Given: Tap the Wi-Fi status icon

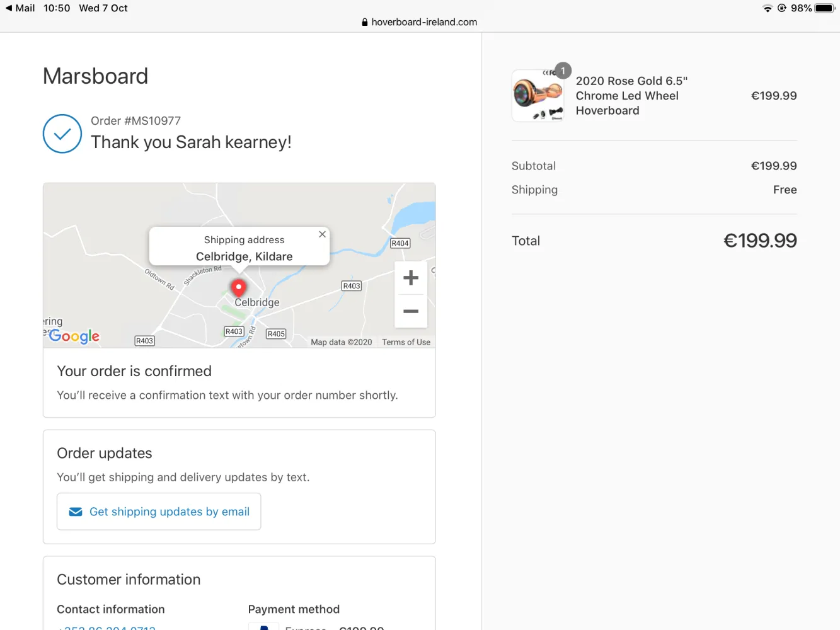Looking at the screenshot, I should pyautogui.click(x=767, y=8).
